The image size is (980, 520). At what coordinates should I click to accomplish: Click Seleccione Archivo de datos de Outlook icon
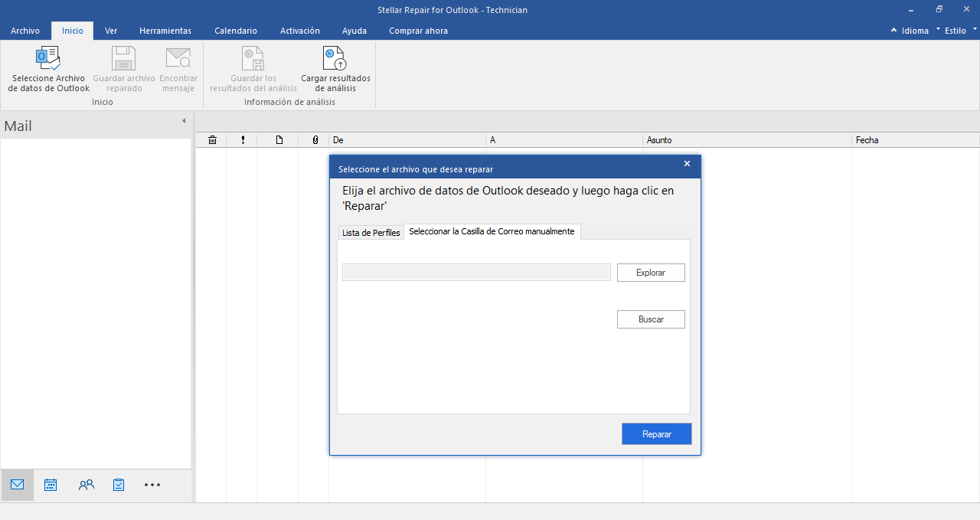pyautogui.click(x=48, y=58)
